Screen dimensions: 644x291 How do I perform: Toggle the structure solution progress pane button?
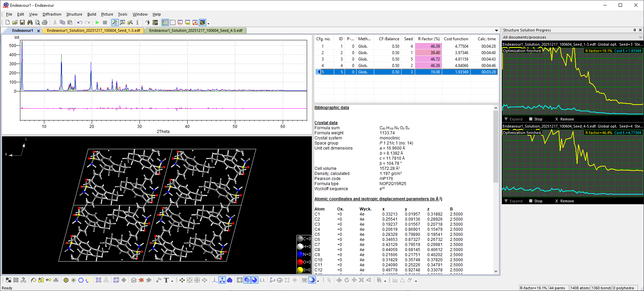pos(202,23)
